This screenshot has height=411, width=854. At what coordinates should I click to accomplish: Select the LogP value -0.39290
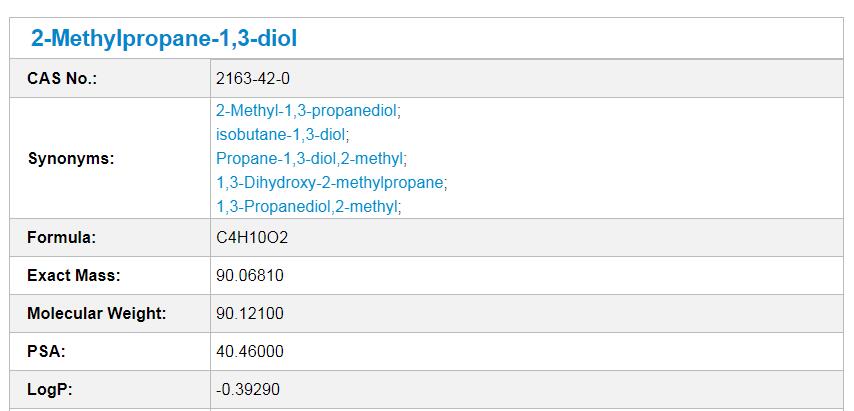(248, 389)
